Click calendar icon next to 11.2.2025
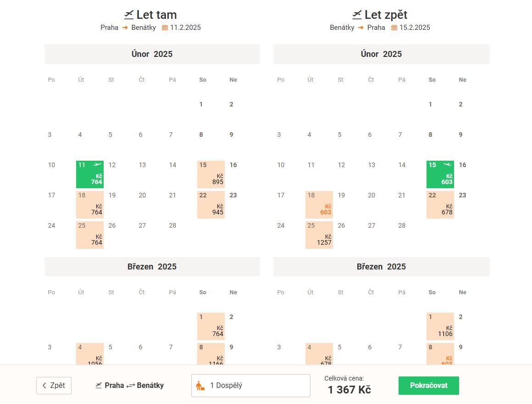This screenshot has height=404, width=532. [165, 28]
